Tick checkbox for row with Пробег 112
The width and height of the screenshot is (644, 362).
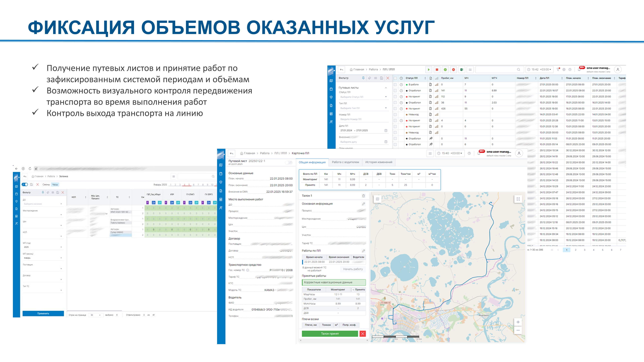[x=395, y=97]
